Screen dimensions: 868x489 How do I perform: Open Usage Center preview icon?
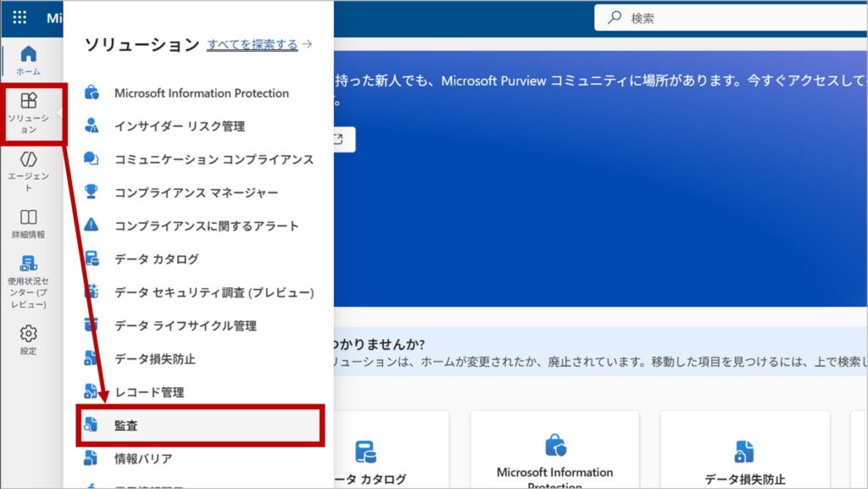pos(28,280)
